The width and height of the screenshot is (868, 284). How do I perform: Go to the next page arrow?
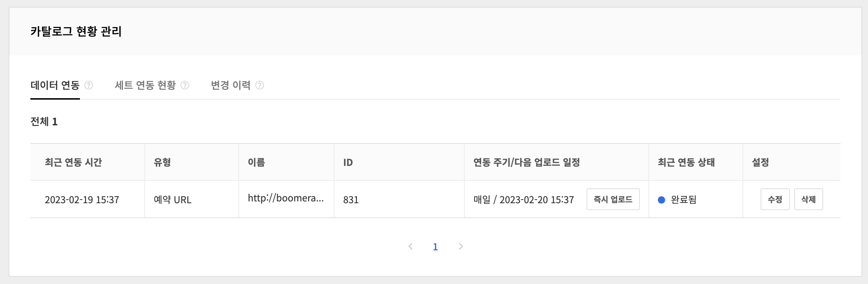coord(461,247)
